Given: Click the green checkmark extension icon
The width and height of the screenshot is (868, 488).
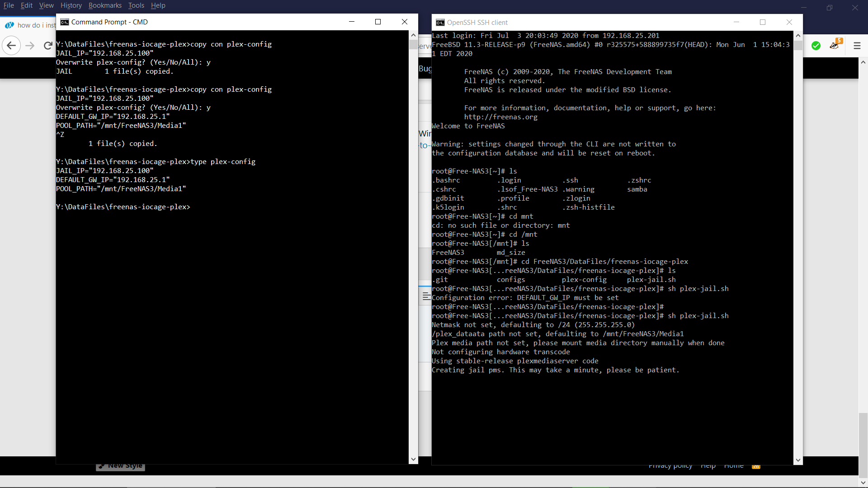Looking at the screenshot, I should click(x=816, y=46).
